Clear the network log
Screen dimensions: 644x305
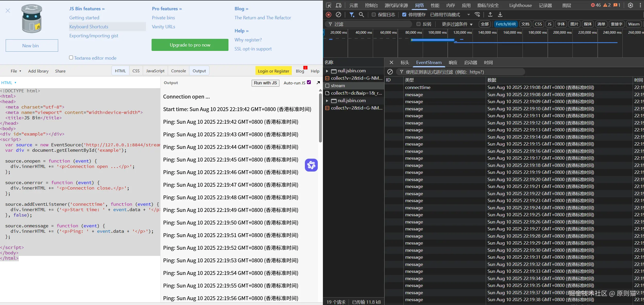click(x=339, y=15)
